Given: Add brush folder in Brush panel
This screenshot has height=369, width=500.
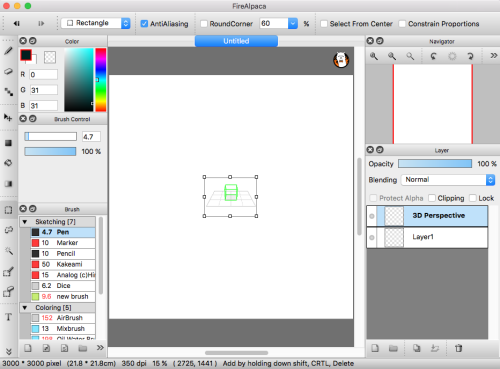Looking at the screenshot, I should click(82, 348).
